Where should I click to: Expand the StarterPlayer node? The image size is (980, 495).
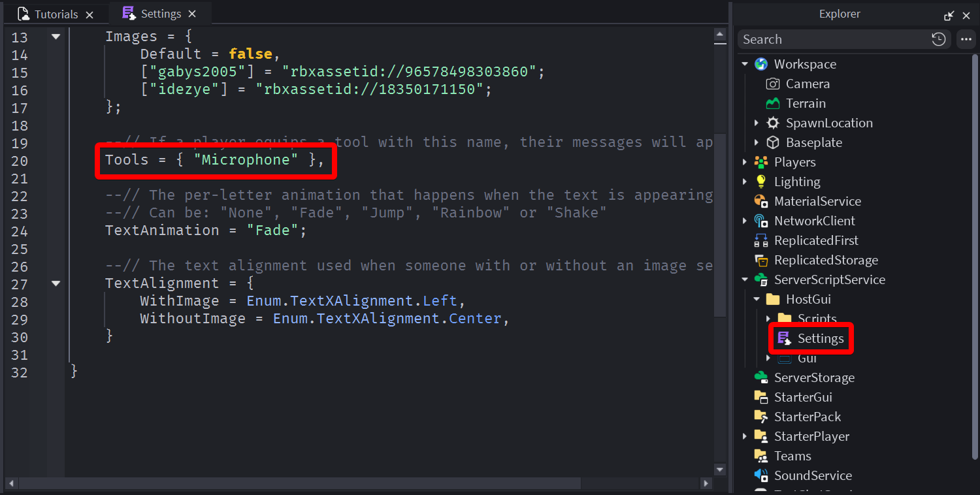click(745, 436)
